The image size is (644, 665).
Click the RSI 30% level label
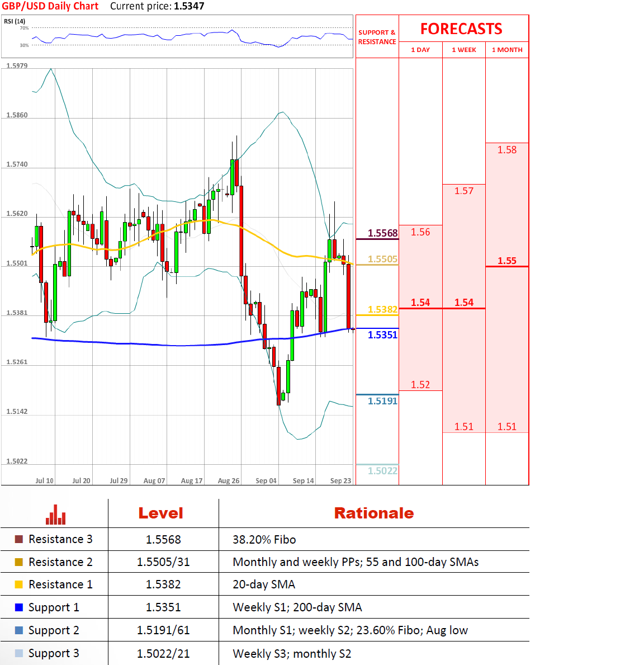24,45
